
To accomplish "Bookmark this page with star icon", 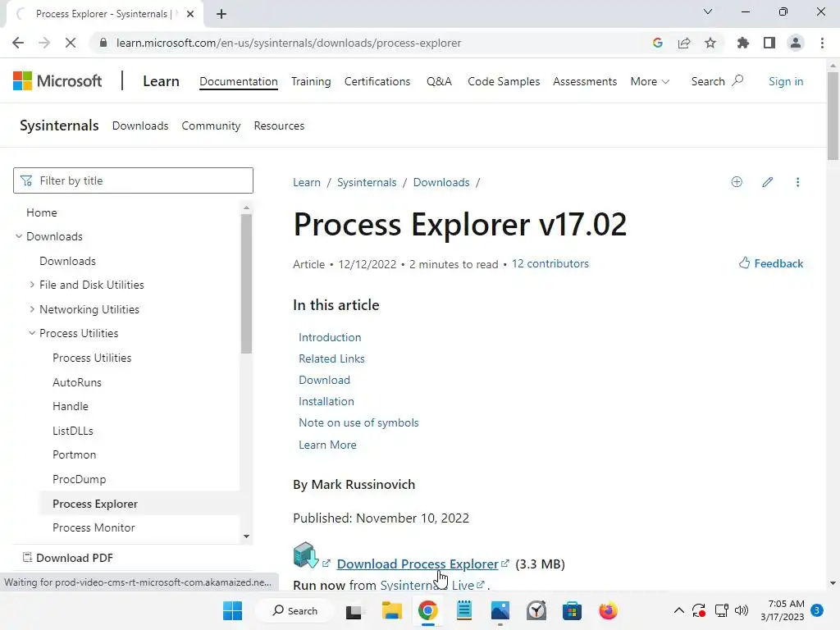I will (x=710, y=43).
